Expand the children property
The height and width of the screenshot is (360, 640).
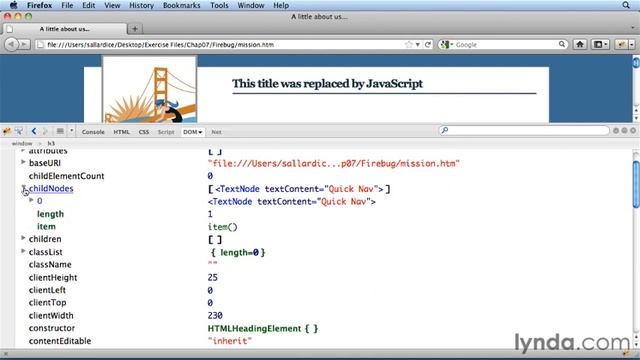[23, 238]
